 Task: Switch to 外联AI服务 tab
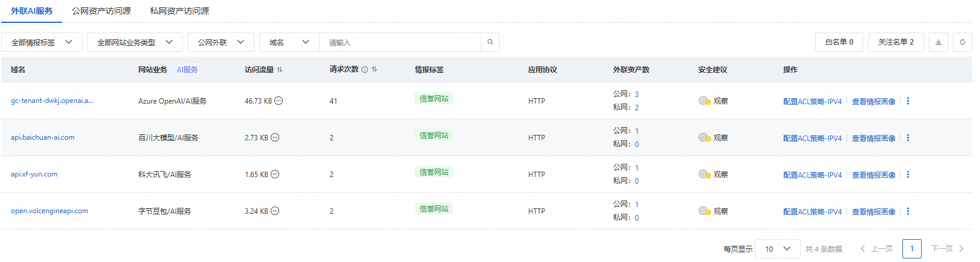(x=32, y=11)
